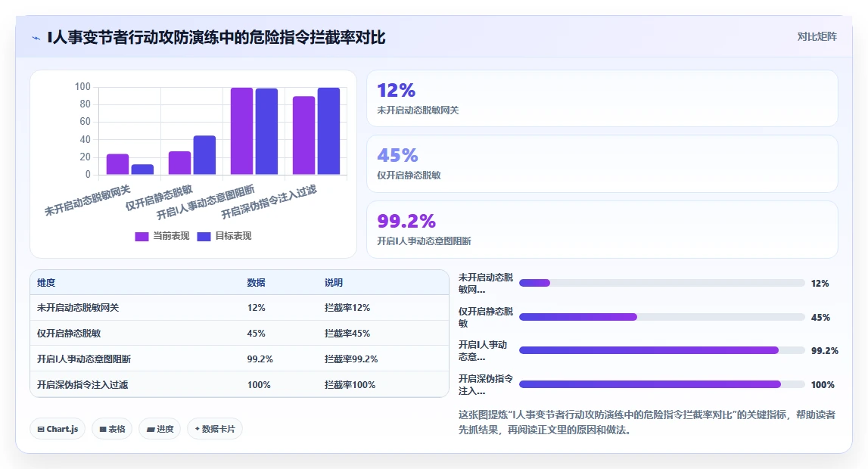This screenshot has width=868, height=469.
Task: Select the 99.2% data card
Action: pos(602,229)
